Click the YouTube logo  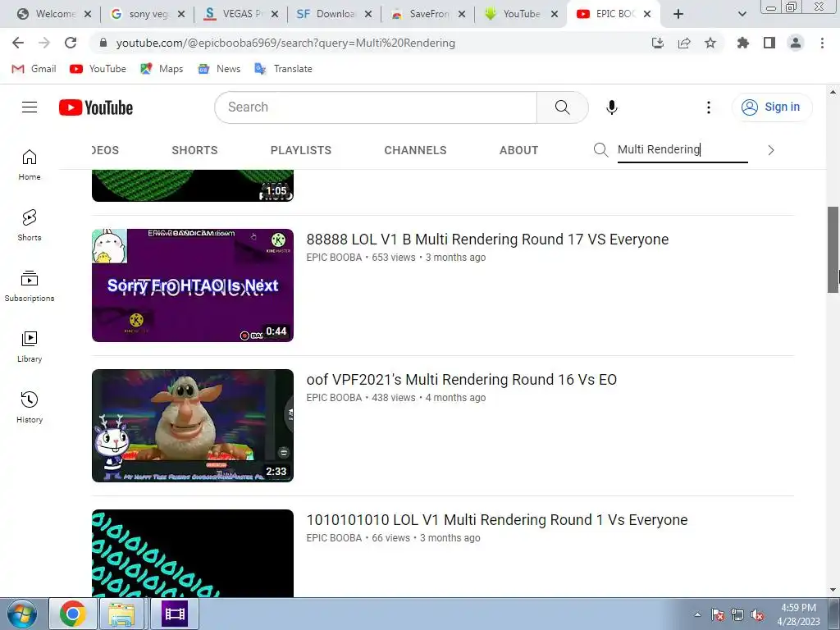coord(96,107)
